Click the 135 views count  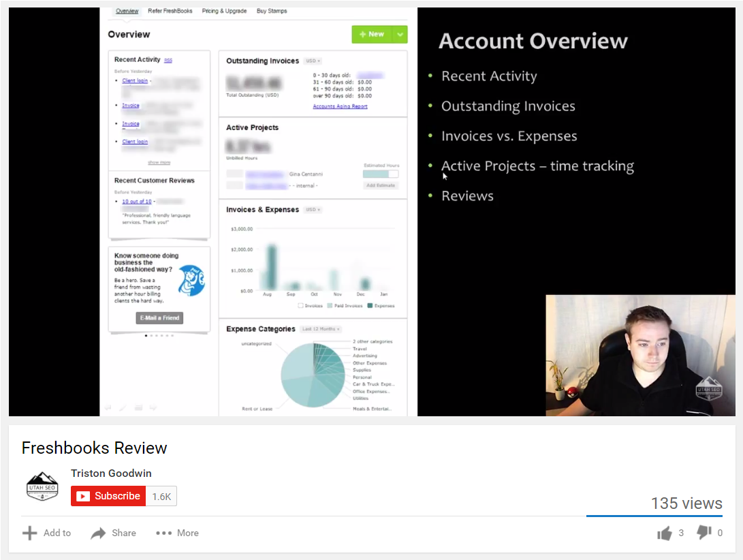click(686, 503)
